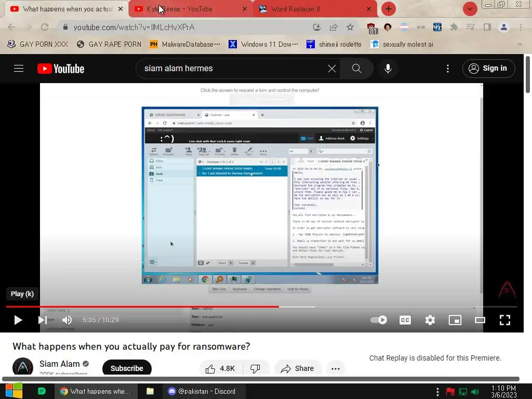Open the media control queue icon
Screen dimensions: 532x399
pos(470,27)
